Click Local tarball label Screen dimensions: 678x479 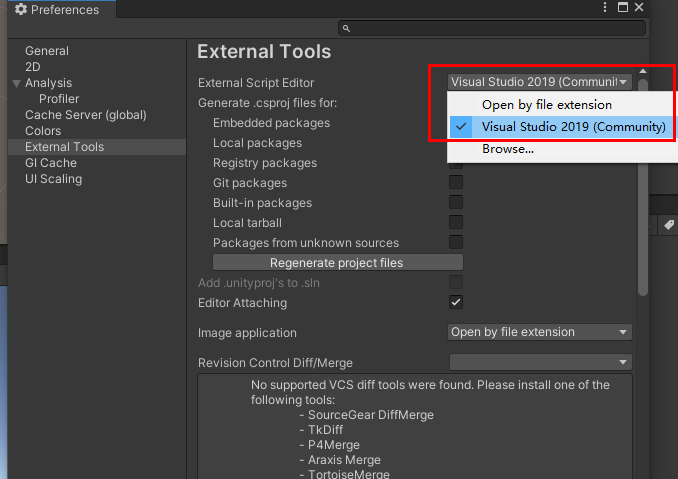[x=247, y=223]
